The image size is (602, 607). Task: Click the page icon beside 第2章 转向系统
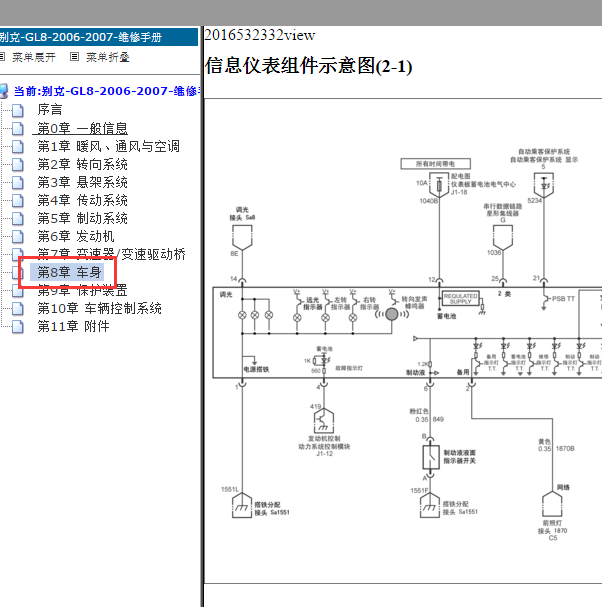pos(17,165)
